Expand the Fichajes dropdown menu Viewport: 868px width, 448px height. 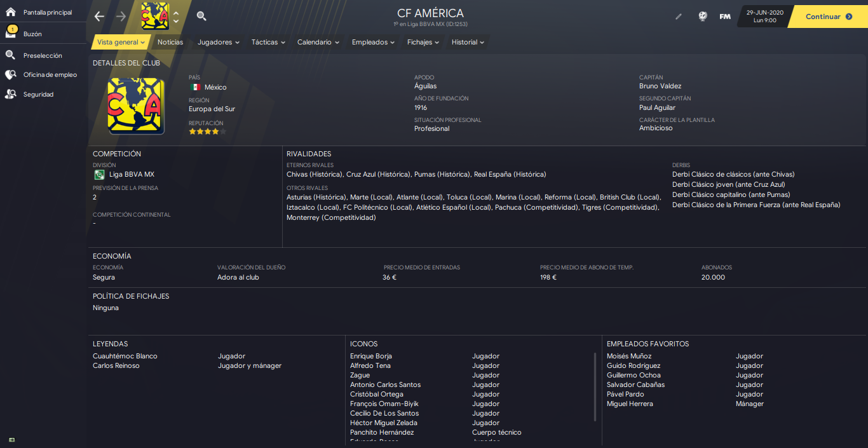[x=424, y=42]
